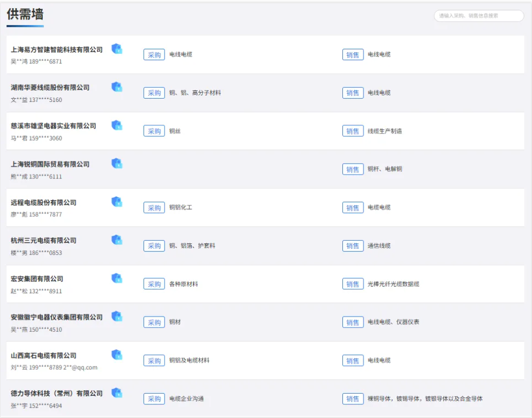Screen dimensions: 532x418
Task: Click 采购 tag in 湖南华菱线缆 row
Action: (154, 93)
